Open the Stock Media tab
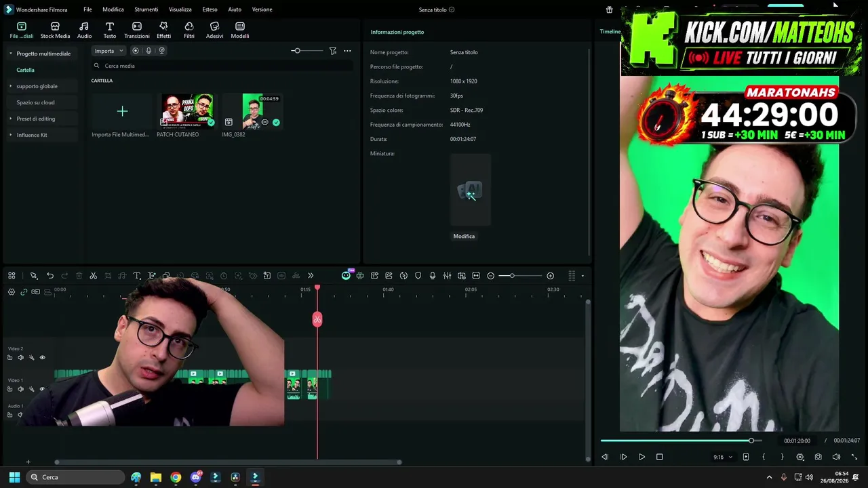Image resolution: width=868 pixels, height=488 pixels. coord(55,30)
